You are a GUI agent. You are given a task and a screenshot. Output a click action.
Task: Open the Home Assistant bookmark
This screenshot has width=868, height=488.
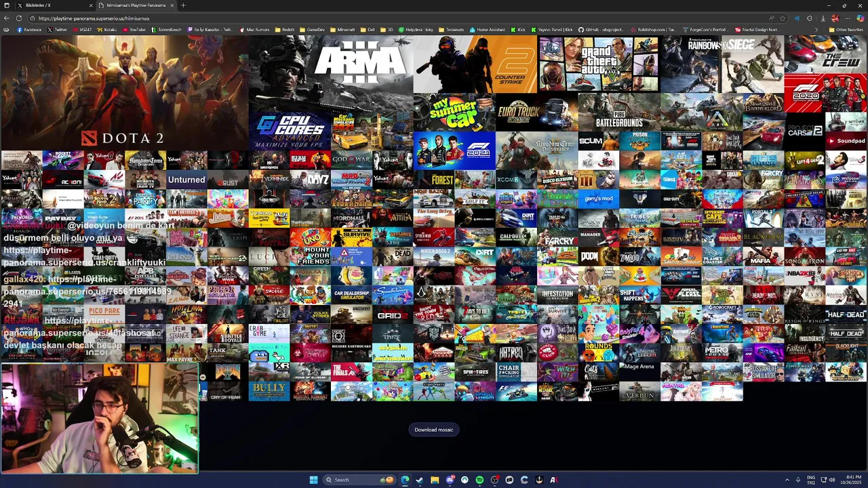point(488,30)
